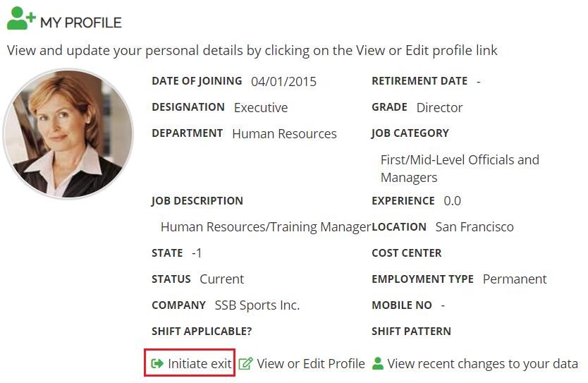Image resolution: width=588 pixels, height=383 pixels.
Task: Select the SSB Sports Inc. company name
Action: click(x=257, y=305)
